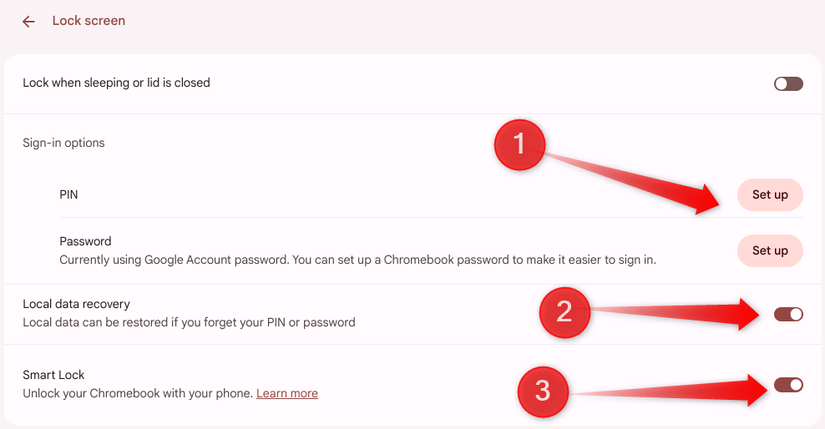Select the Sign-in options heading
Image resolution: width=825 pixels, height=429 pixels.
[x=64, y=143]
